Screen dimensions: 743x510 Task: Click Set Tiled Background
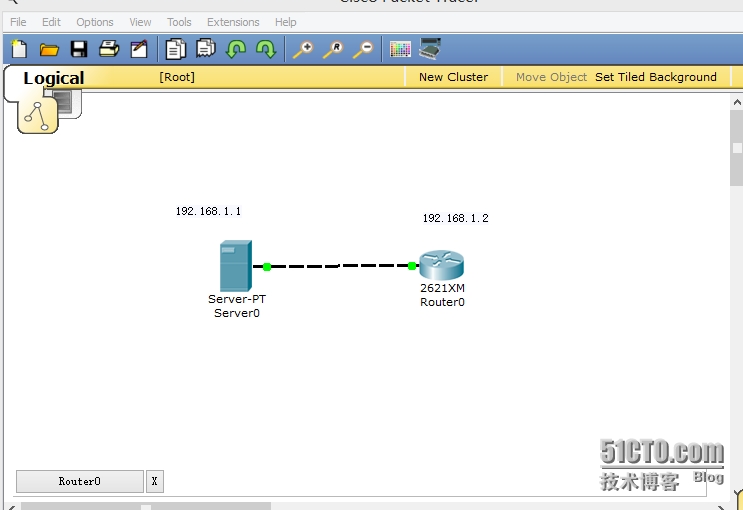pyautogui.click(x=656, y=77)
